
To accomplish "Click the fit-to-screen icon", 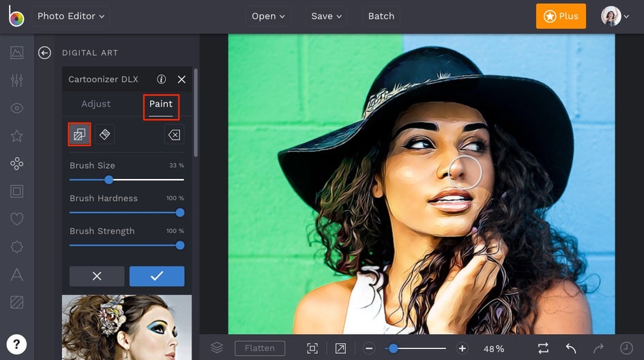I will [312, 348].
